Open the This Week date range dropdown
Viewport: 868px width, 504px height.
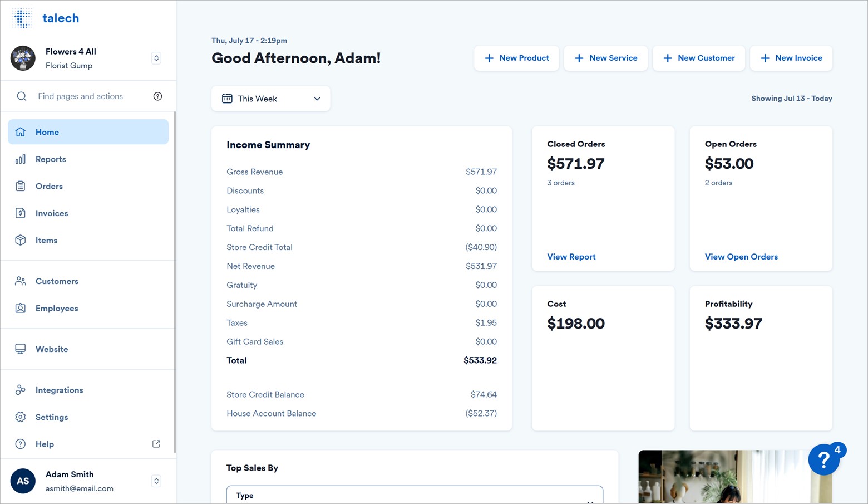click(x=270, y=99)
